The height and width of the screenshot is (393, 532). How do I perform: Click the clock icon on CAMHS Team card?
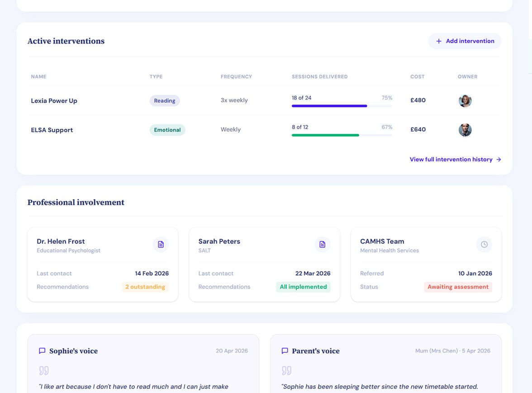point(484,244)
